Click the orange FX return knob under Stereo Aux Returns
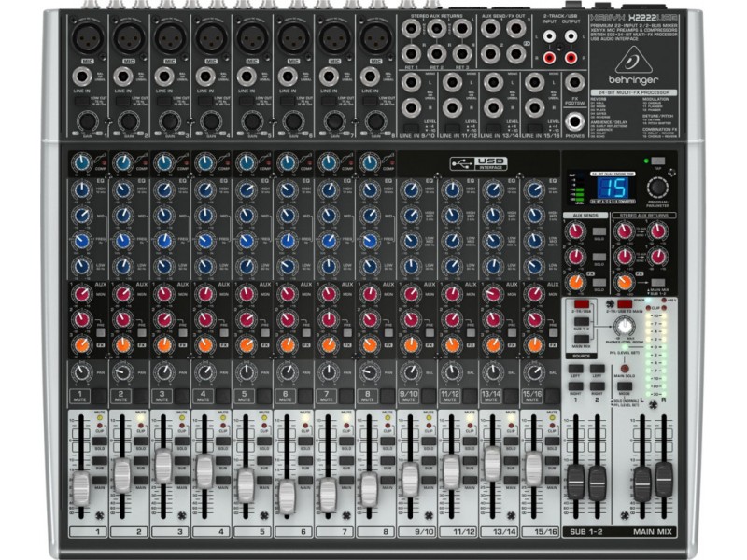Viewport: 747px width, 560px height. (624, 283)
